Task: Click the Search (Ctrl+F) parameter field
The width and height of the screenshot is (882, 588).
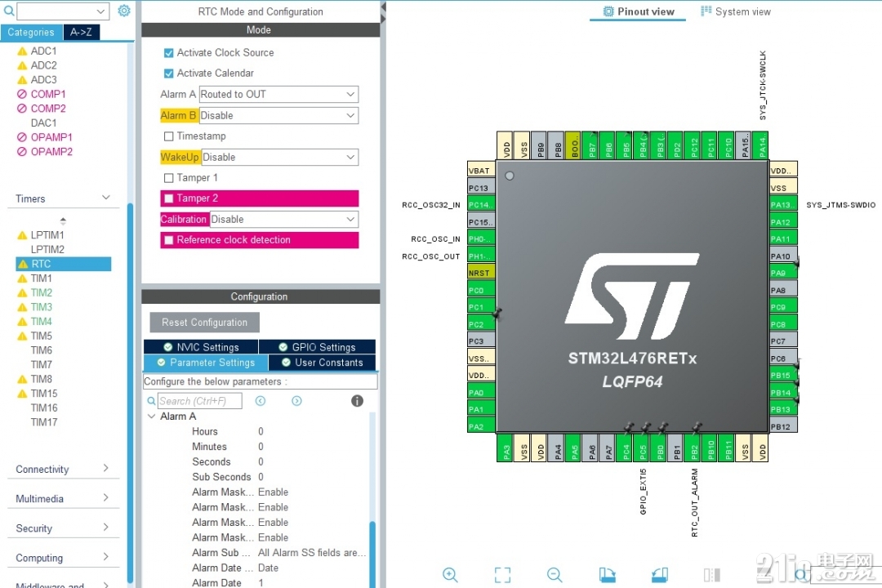Action: pos(200,401)
